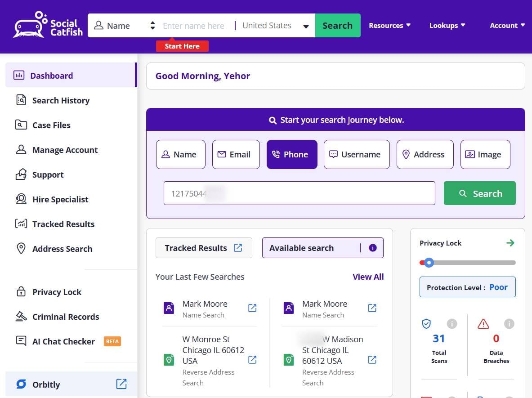Viewport: 532px width, 398px height.
Task: Click the W Monroe St Chicago address text
Action: pyautogui.click(x=213, y=350)
